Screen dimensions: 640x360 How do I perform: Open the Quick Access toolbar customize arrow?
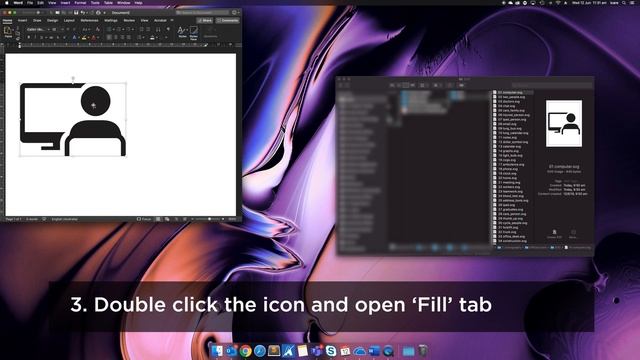(x=104, y=13)
